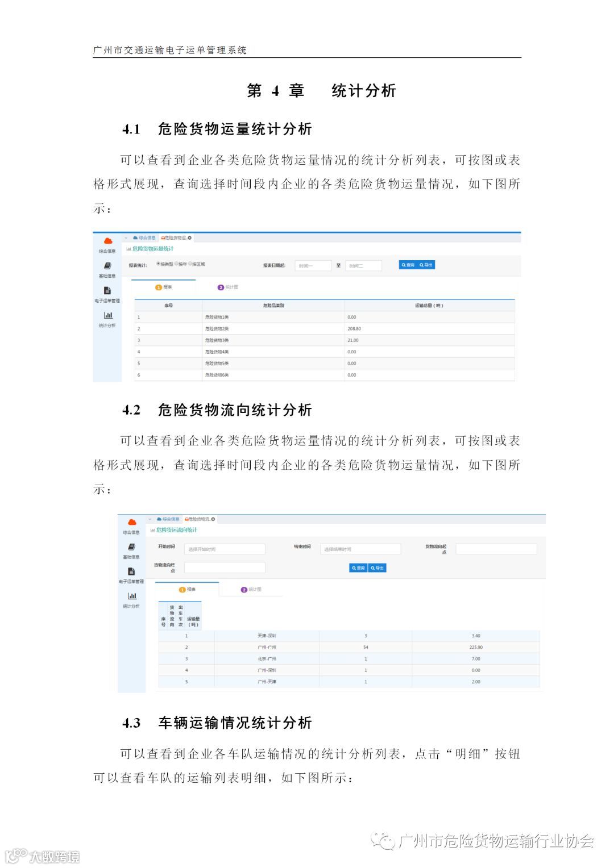This screenshot has width=614, height=868.
Task: Select the 按区域 radio button
Action: [190, 264]
